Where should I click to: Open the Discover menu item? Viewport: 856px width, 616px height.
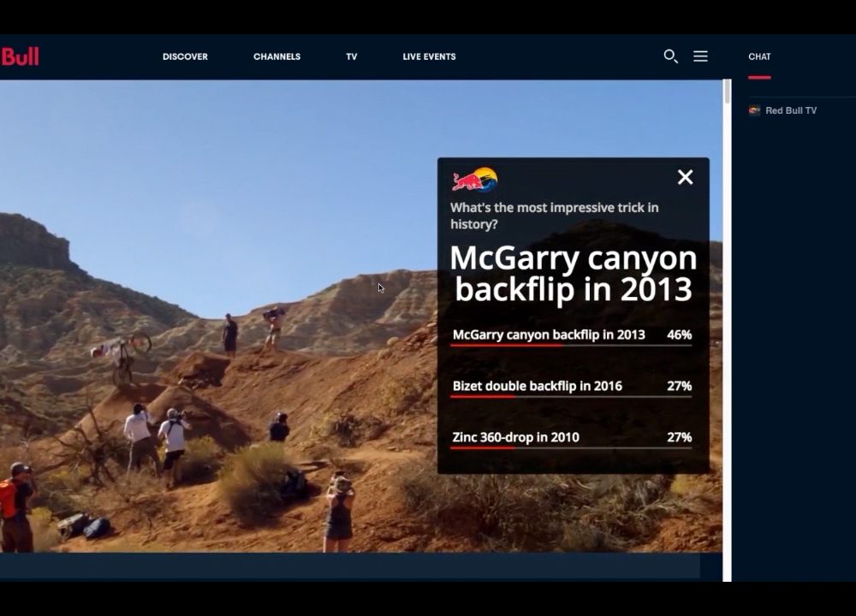[x=185, y=56]
